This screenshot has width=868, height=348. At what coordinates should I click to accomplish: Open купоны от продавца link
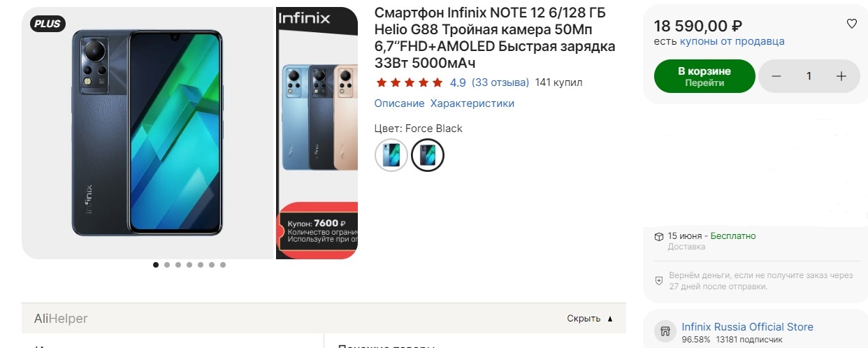(x=732, y=41)
